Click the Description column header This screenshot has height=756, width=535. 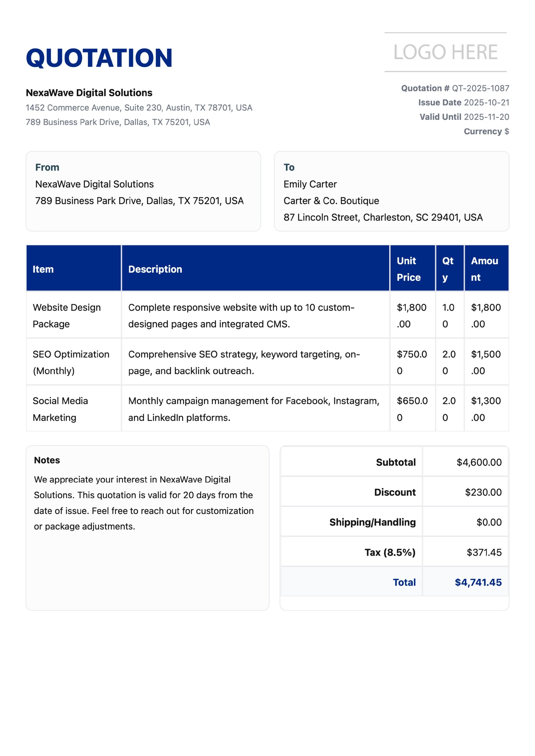tap(155, 269)
